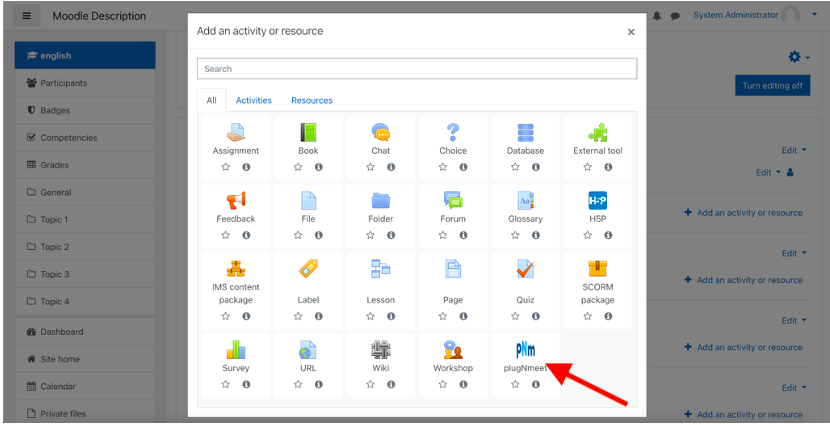
Task: Click the activity Search field
Action: [x=417, y=69]
